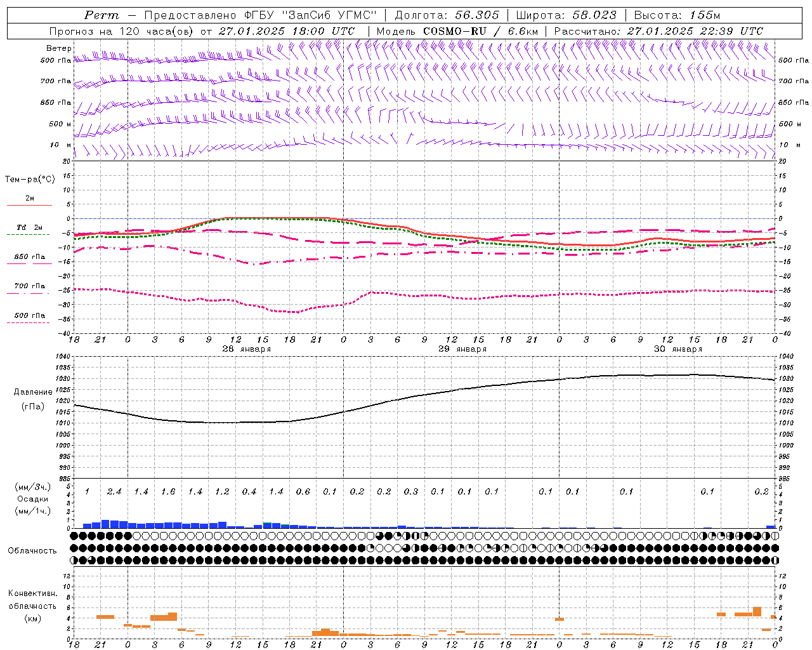Click the "Модель COSMO-RU / 6.6км" label
This screenshot has width=812, height=650.
pos(457,31)
